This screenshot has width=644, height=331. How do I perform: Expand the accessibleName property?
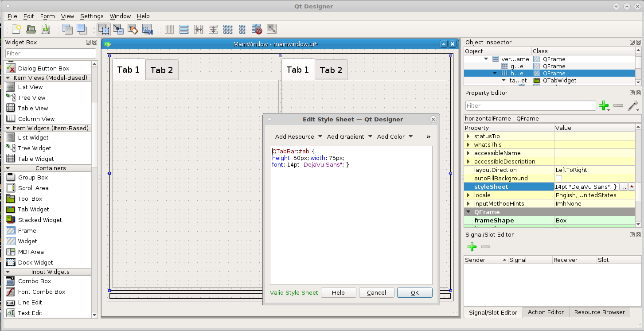468,153
